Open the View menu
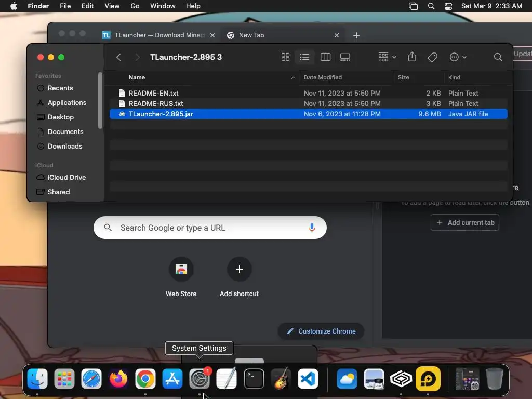The image size is (532, 399). tap(112, 6)
